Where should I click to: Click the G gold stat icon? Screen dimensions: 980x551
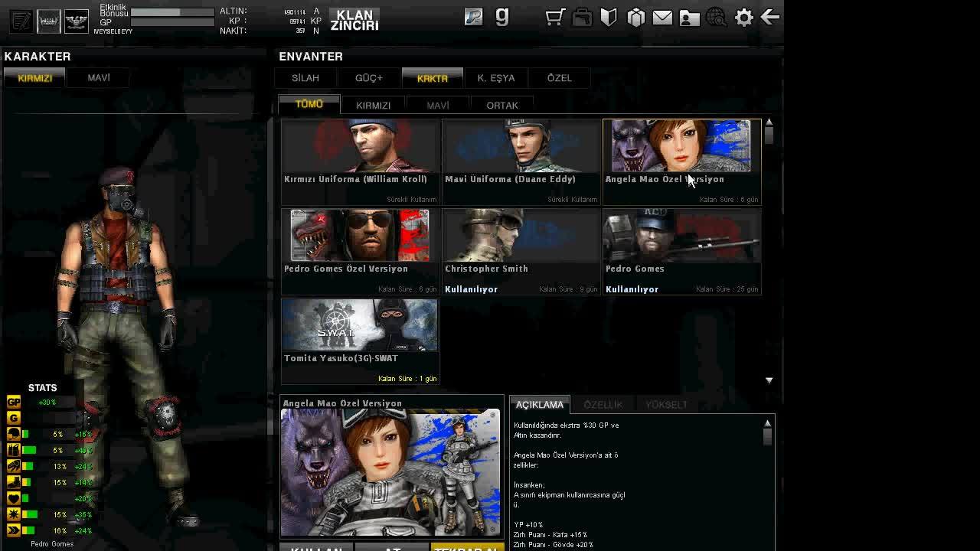coord(13,418)
